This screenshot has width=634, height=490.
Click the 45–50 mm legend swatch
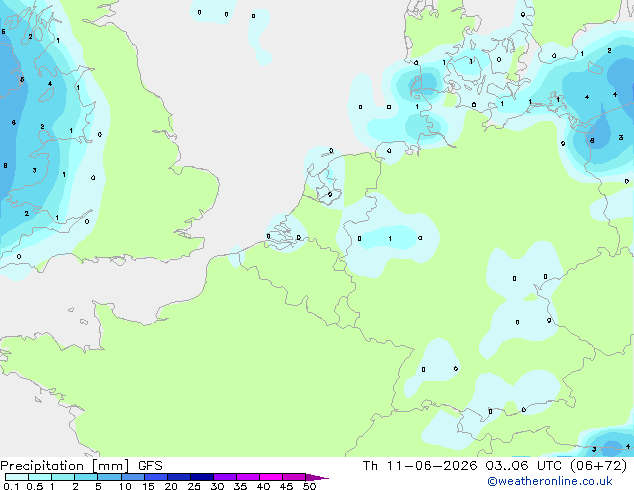(x=294, y=477)
